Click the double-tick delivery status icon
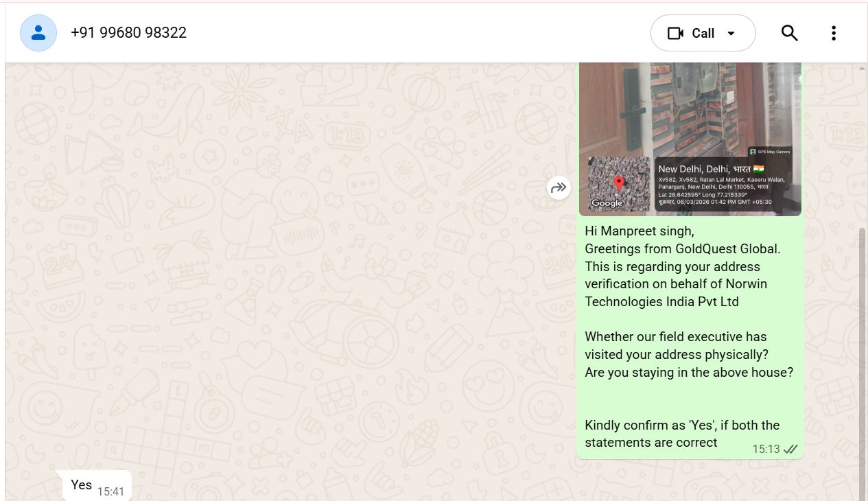Image resolution: width=868 pixels, height=501 pixels. (x=790, y=450)
